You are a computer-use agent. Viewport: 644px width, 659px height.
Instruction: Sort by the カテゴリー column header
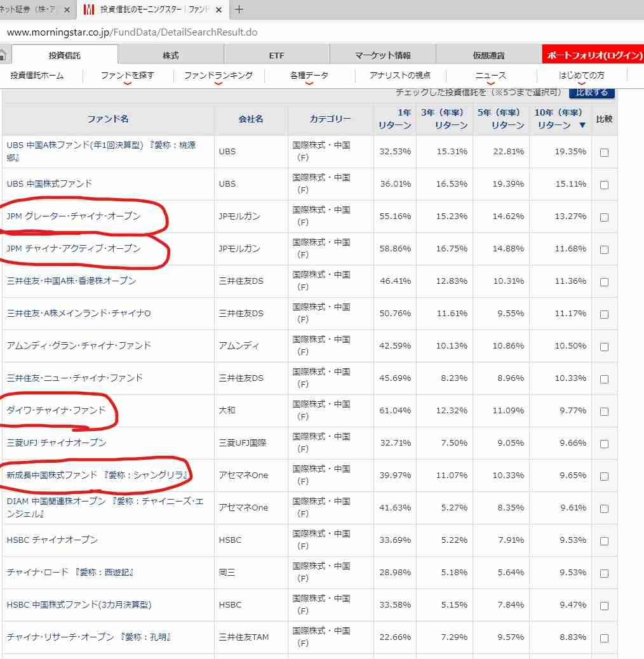[330, 119]
